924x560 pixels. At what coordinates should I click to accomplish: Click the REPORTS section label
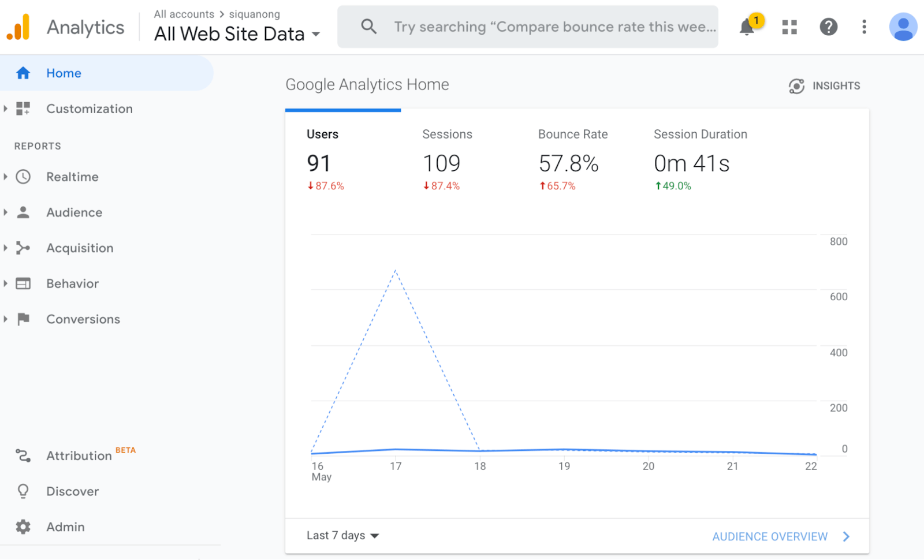pos(38,146)
